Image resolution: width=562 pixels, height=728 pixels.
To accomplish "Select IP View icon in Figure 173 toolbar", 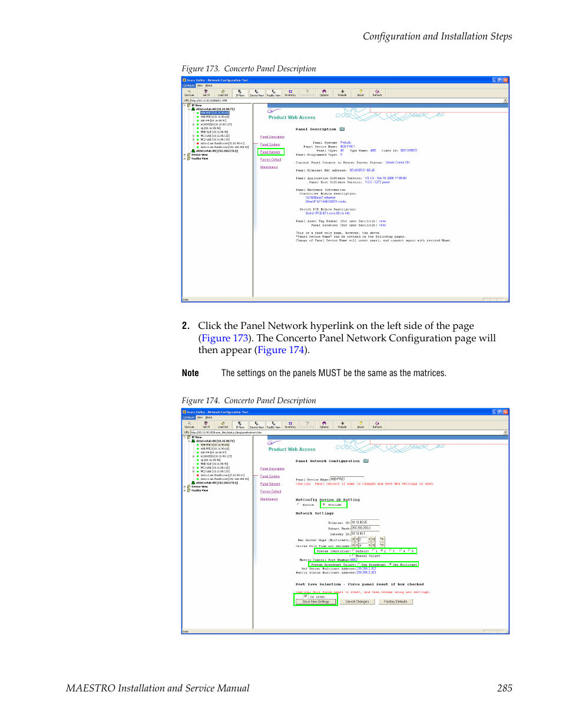I will coord(240,93).
